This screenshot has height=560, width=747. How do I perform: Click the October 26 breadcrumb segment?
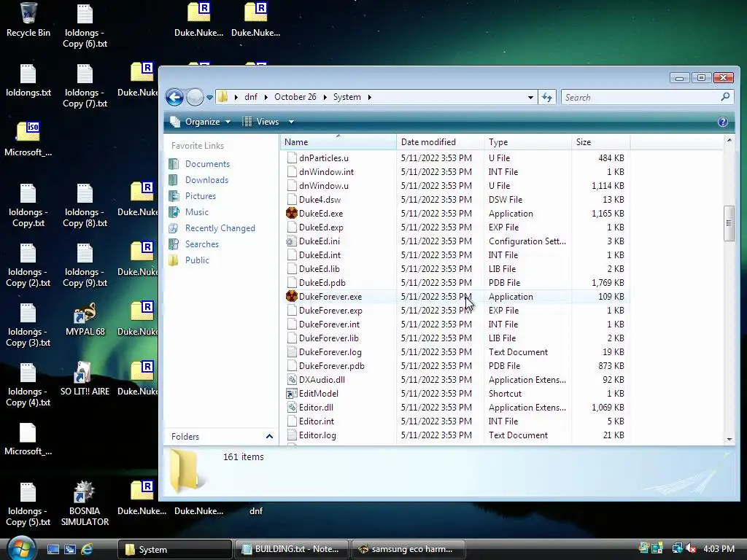pos(295,97)
